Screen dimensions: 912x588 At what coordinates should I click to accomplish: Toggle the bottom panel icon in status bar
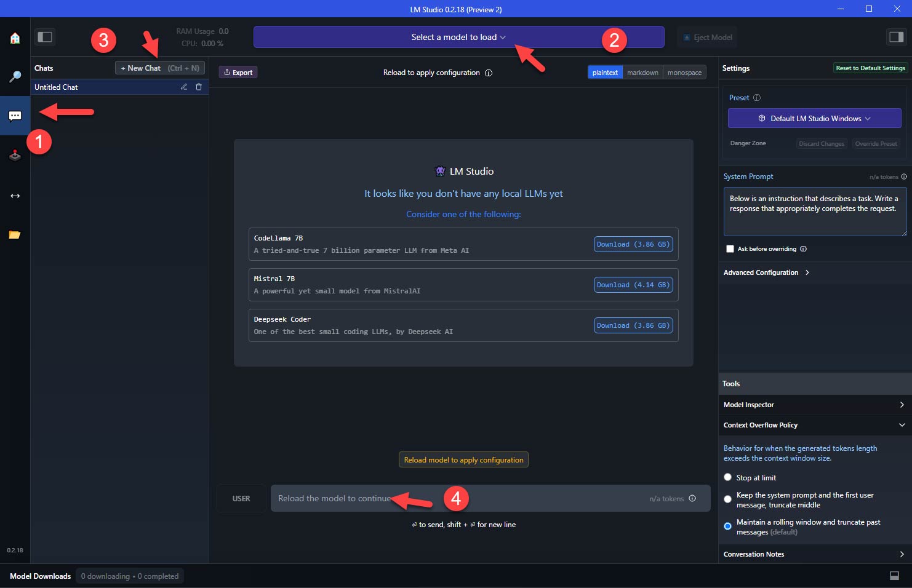894,576
